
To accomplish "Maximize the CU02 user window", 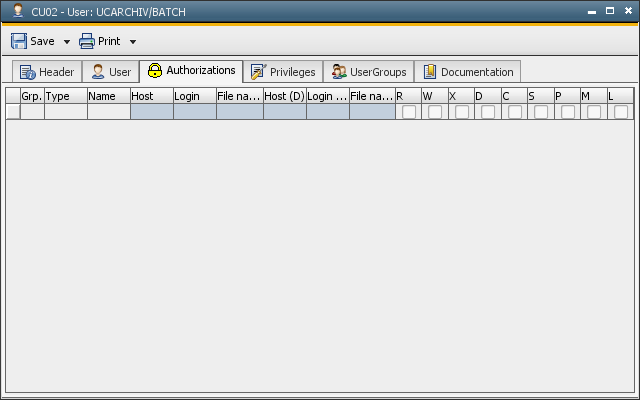I will [610, 11].
